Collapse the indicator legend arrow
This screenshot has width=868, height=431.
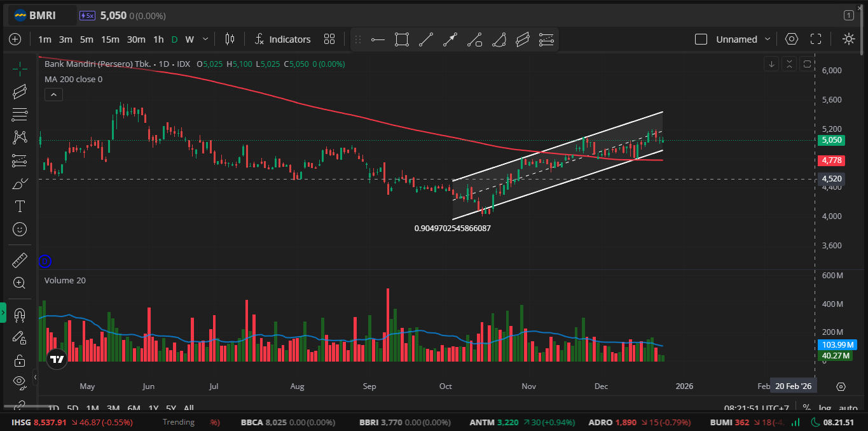[x=53, y=95]
